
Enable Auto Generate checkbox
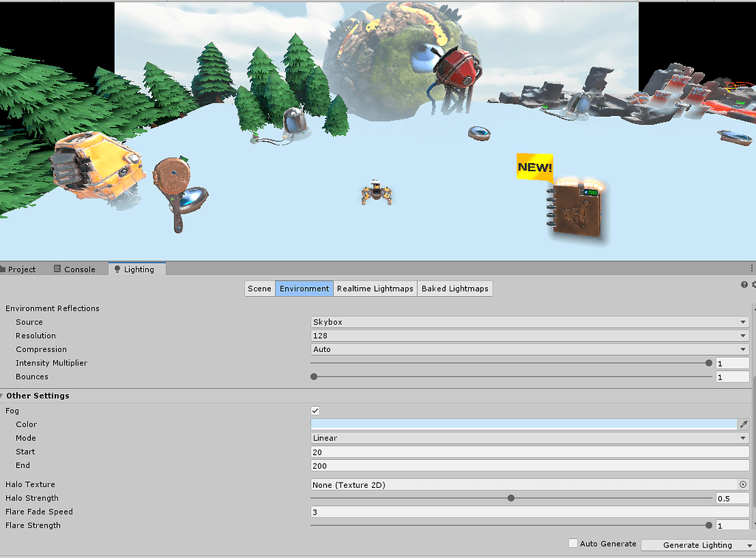point(573,543)
